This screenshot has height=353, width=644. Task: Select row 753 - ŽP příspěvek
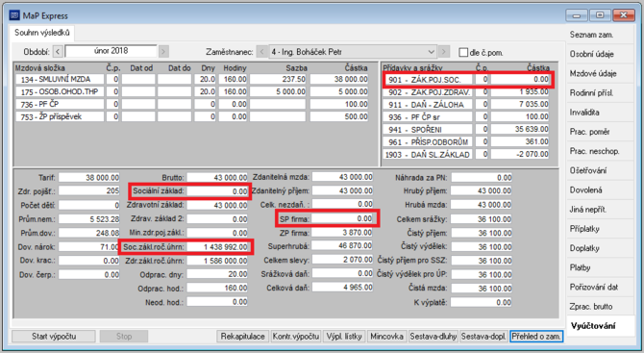(x=192, y=116)
